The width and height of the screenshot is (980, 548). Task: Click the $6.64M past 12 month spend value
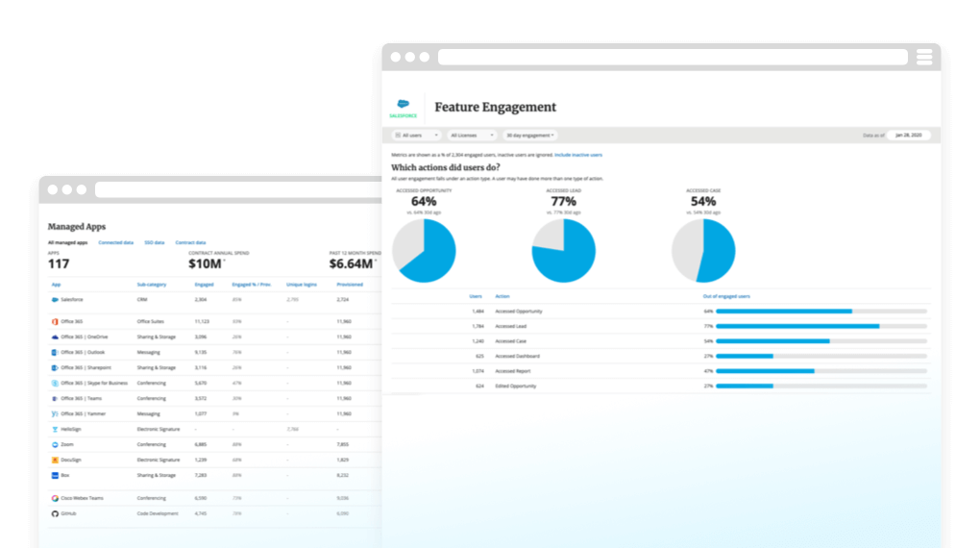[351, 264]
